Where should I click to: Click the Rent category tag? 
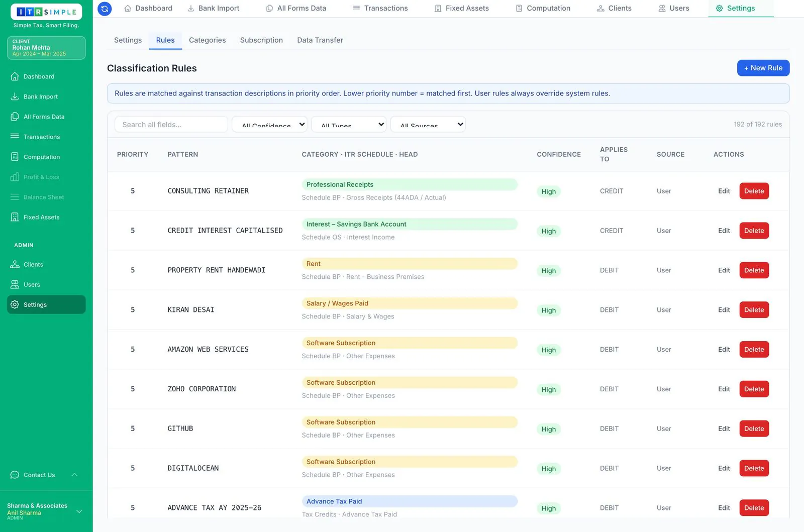click(410, 264)
